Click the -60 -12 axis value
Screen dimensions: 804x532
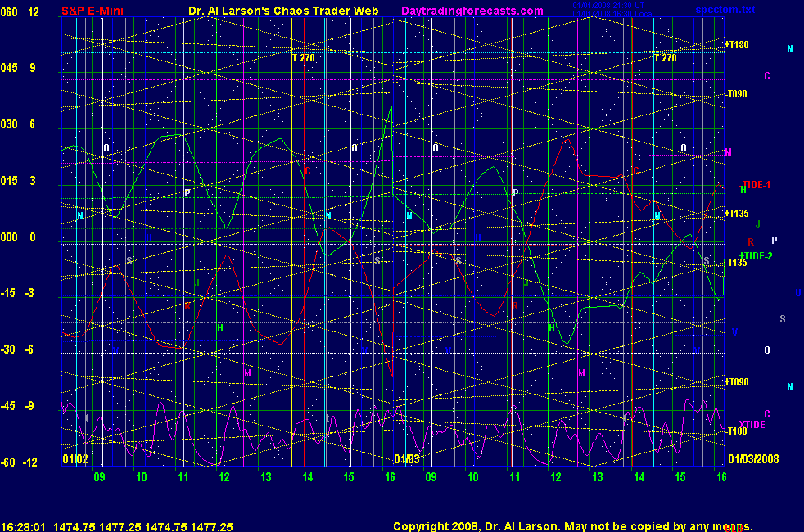pos(20,462)
